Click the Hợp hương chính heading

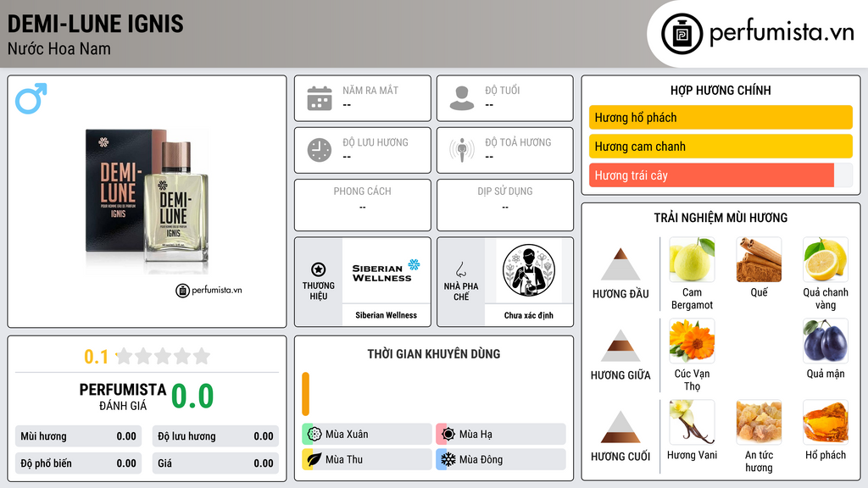coord(721,90)
